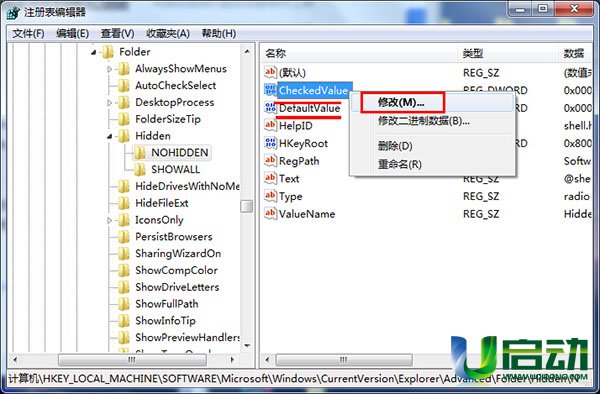The width and height of the screenshot is (600, 394).
Task: Click the RegPath string value icon
Action: pyautogui.click(x=270, y=161)
